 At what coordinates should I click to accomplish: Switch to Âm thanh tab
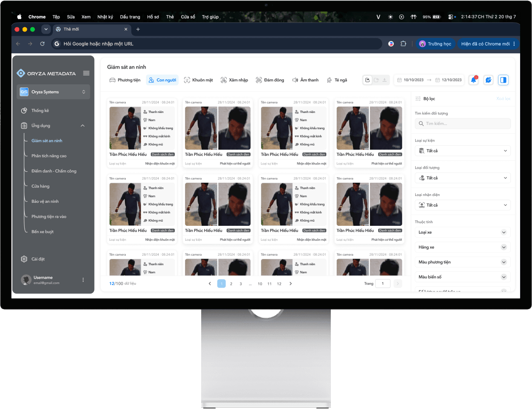(x=305, y=80)
